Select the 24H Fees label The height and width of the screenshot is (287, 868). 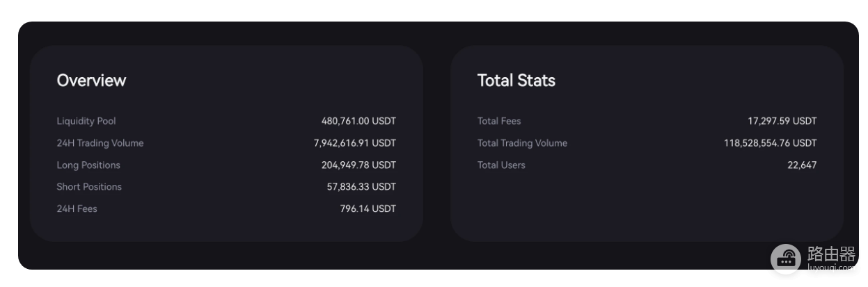tap(77, 208)
